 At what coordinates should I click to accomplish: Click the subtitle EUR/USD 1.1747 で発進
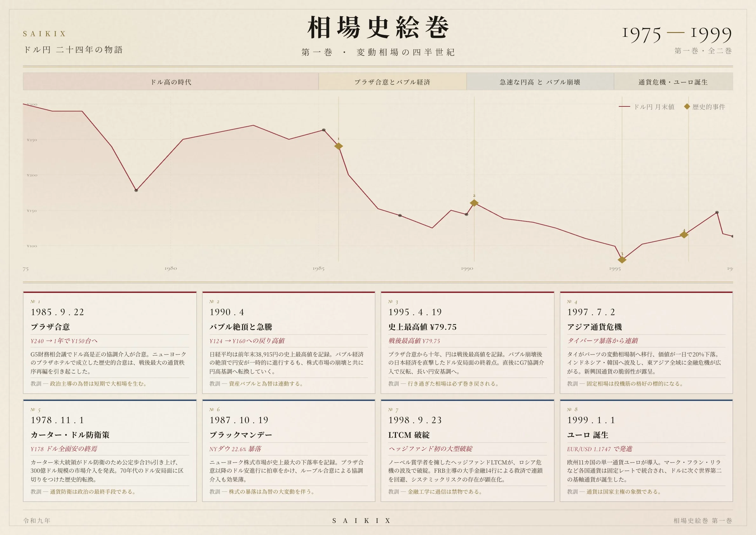tap(599, 449)
